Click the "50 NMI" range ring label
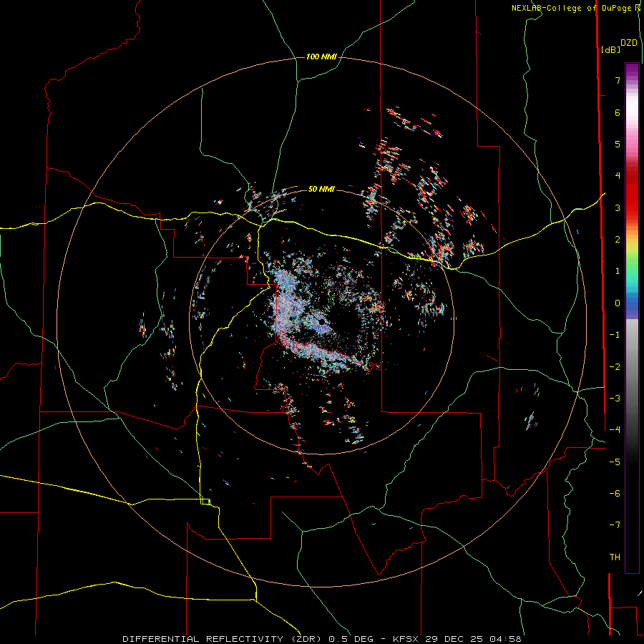This screenshot has height=644, width=644. coord(321,189)
